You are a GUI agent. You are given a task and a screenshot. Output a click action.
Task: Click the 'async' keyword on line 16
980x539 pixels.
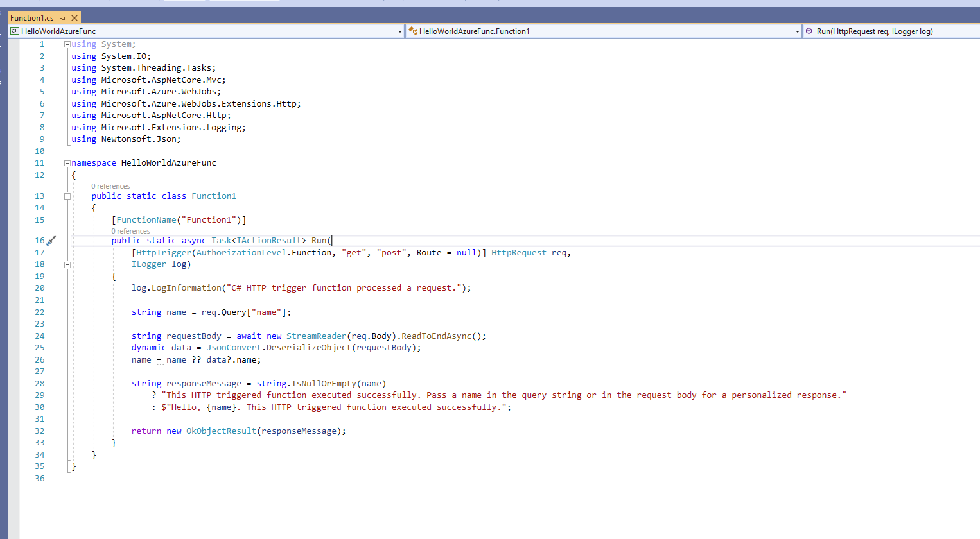click(x=194, y=241)
